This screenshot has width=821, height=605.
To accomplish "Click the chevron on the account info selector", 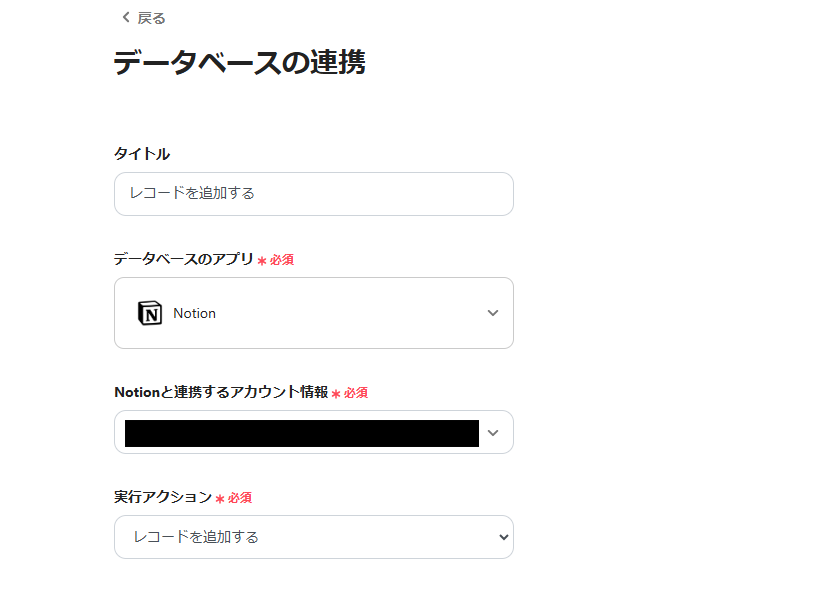I will [492, 432].
